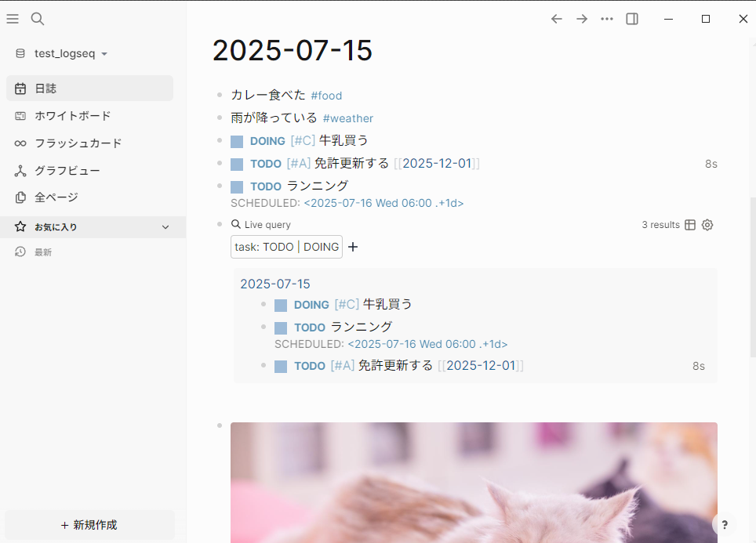
Task: Open the hamburger menu in sidebar
Action: pos(13,19)
